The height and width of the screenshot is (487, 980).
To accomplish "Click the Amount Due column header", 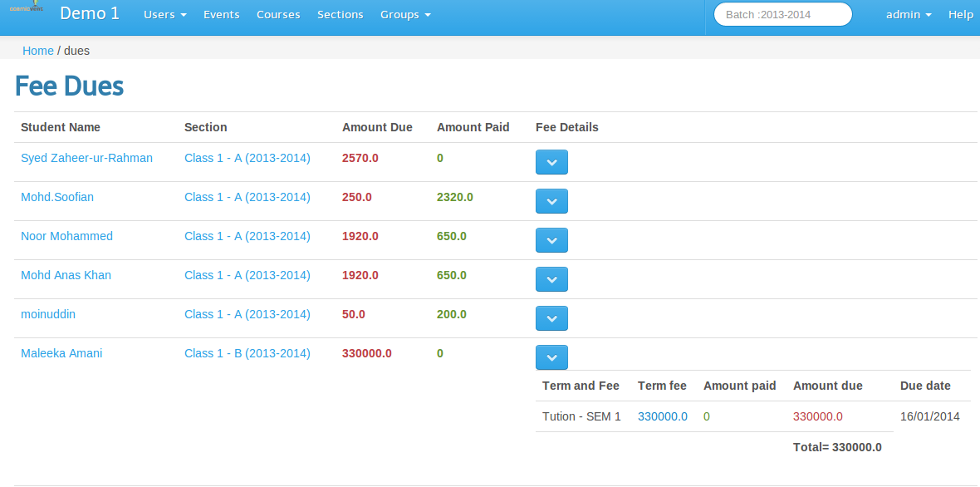I will [x=378, y=127].
